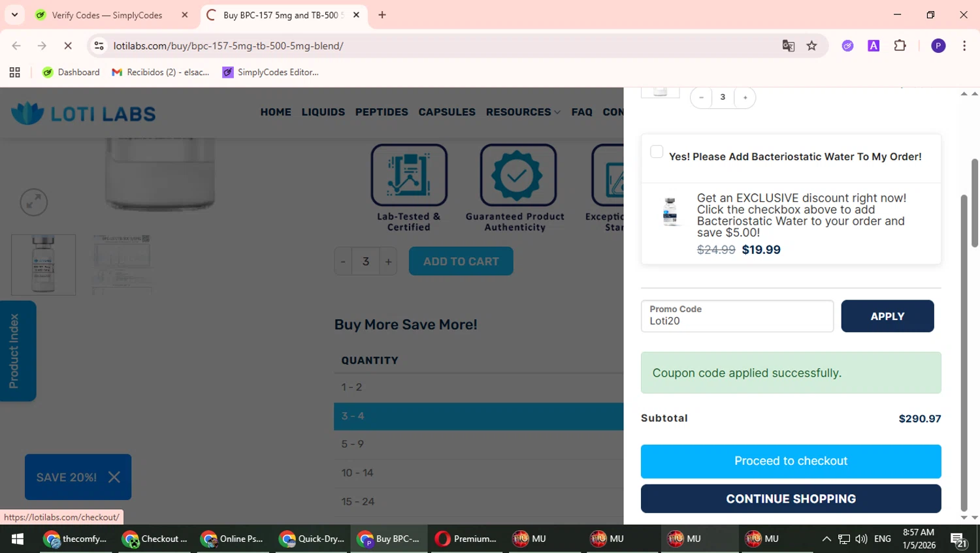Viewport: 980px width, 553px height.
Task: Stop loading the page
Action: point(67,46)
